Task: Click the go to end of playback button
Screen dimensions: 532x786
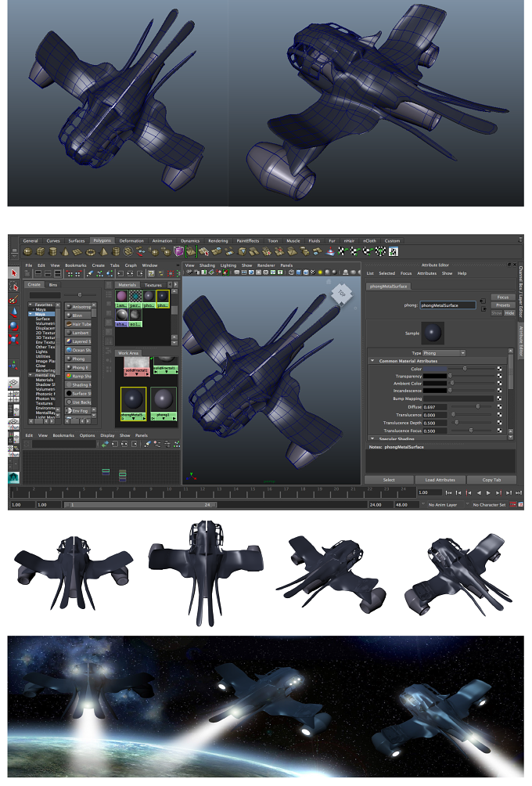Action: coord(519,492)
